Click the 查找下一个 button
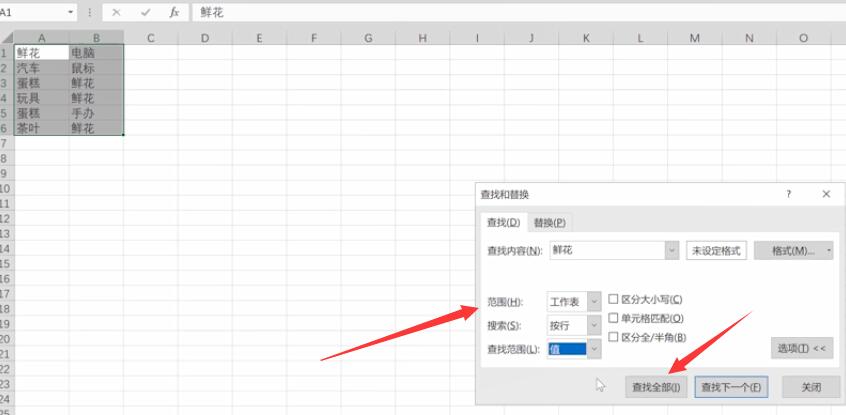Viewport: 846px width, 415px height. click(x=730, y=387)
